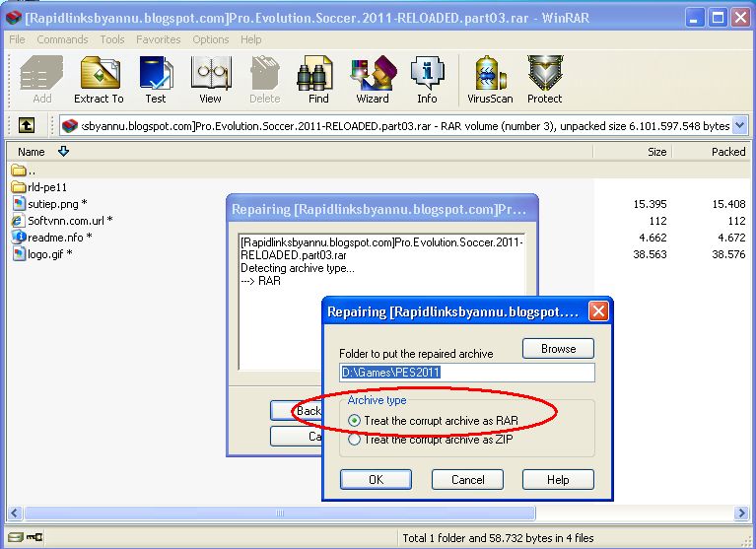Click the readme.nfo file icon
The width and height of the screenshot is (756, 549).
[x=19, y=237]
